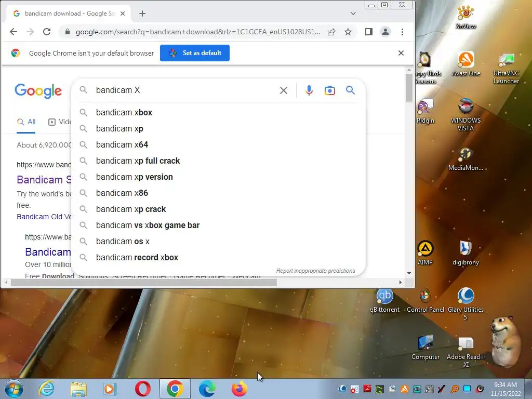This screenshot has width=532, height=399.
Task: Go back in Chrome history
Action: pyautogui.click(x=14, y=32)
